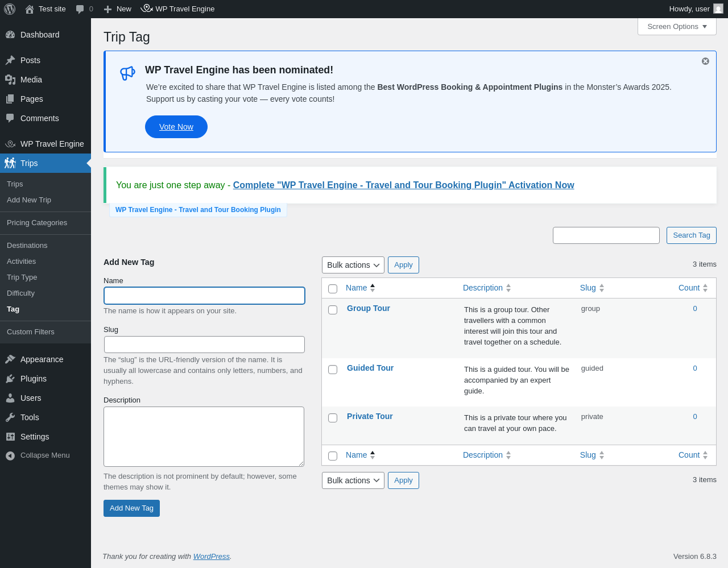Check the Private Tour row checkbox
The width and height of the screenshot is (728, 568).
[333, 418]
